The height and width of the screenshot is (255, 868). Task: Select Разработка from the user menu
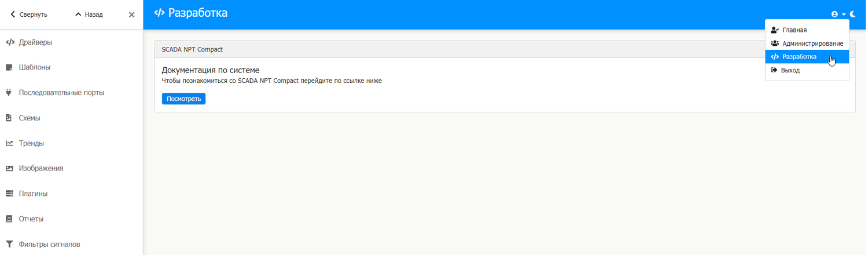point(807,57)
